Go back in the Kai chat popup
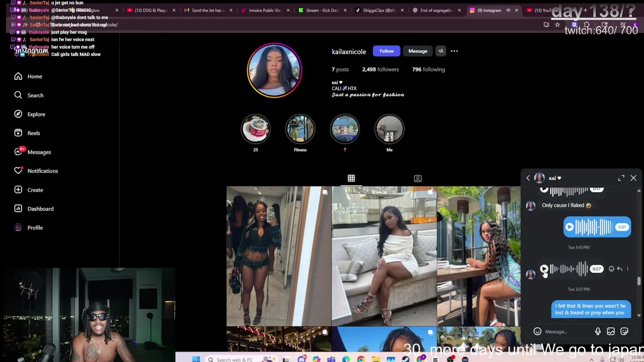Viewport: 644px width, 362px height. (528, 178)
